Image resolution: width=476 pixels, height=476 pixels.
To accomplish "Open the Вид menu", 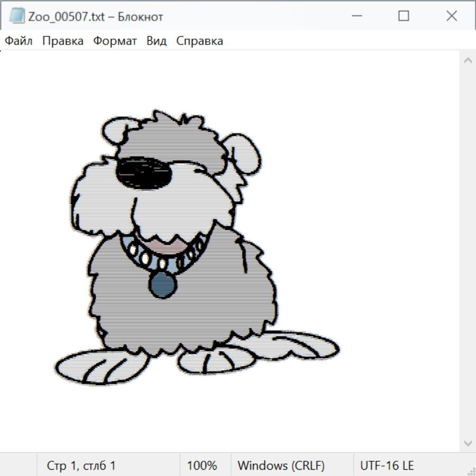I will click(x=156, y=41).
